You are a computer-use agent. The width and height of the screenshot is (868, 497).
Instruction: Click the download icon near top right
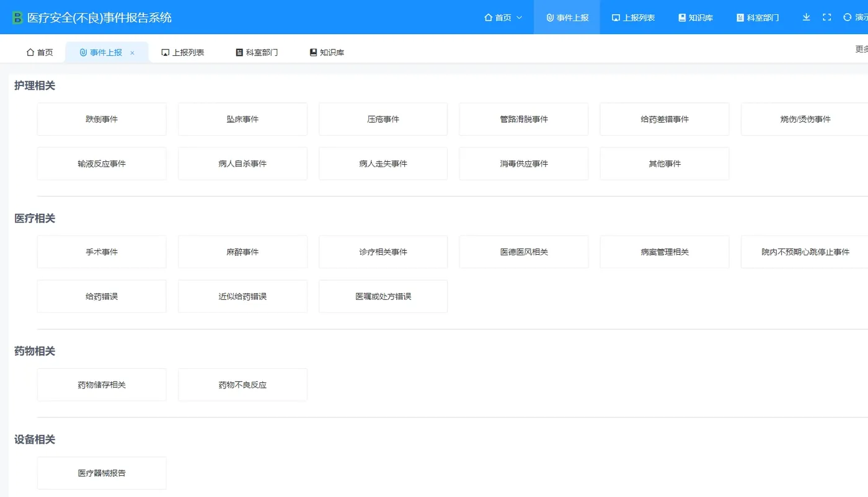[806, 17]
